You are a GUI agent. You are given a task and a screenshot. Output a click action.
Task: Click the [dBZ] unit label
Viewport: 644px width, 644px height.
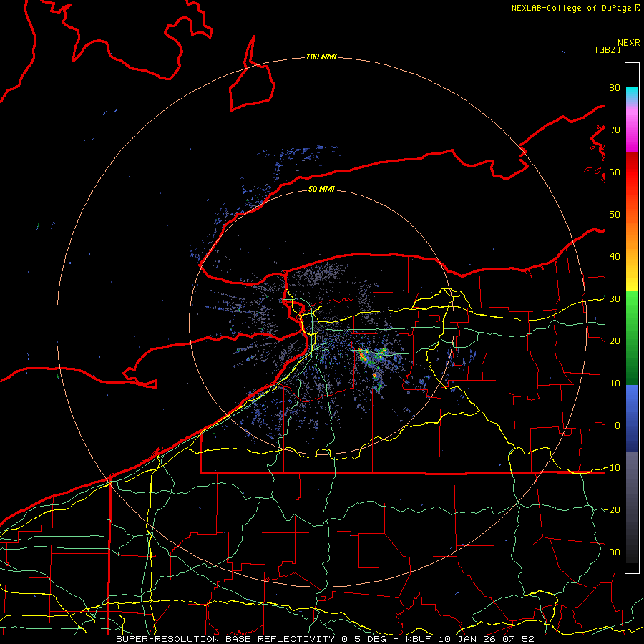[608, 50]
